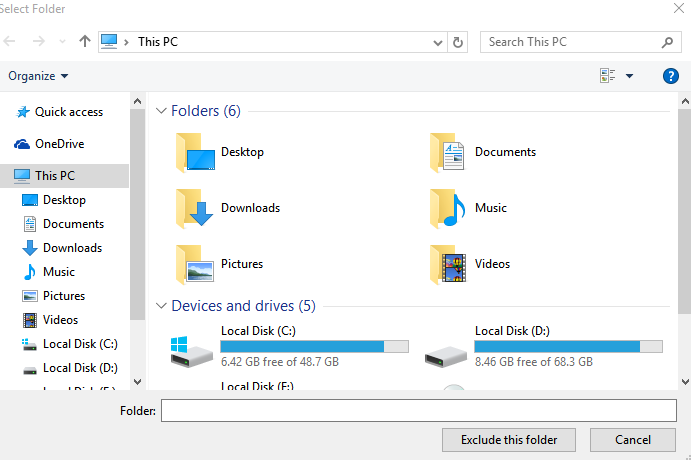Click navigation pane scroll down arrow
Screen dimensions: 691x460
[x=137, y=382]
